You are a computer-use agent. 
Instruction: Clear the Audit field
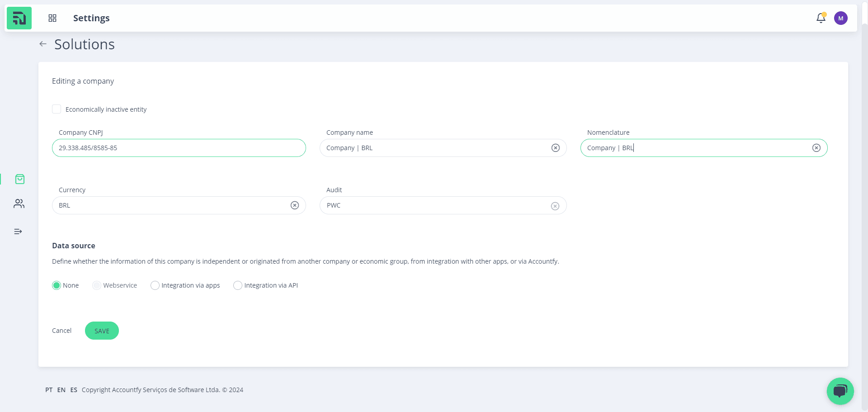click(x=555, y=206)
